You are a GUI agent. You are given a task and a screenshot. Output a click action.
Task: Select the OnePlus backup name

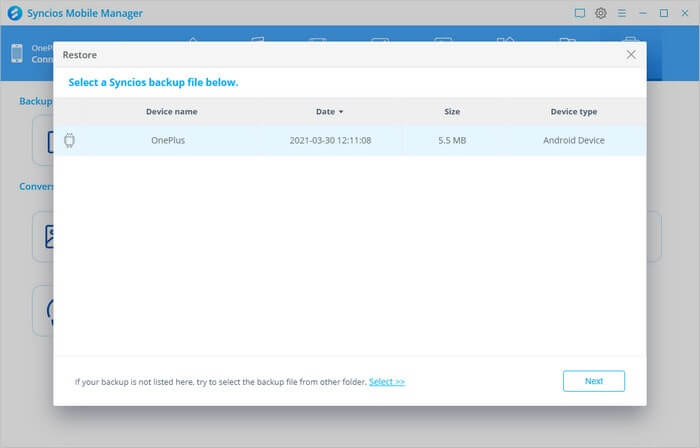click(168, 140)
